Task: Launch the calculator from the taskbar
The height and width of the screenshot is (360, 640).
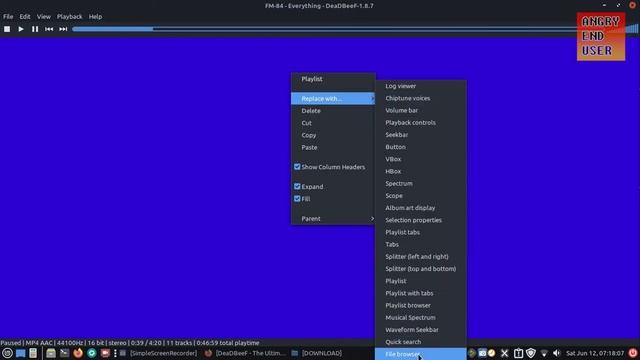Action: pyautogui.click(x=33, y=353)
